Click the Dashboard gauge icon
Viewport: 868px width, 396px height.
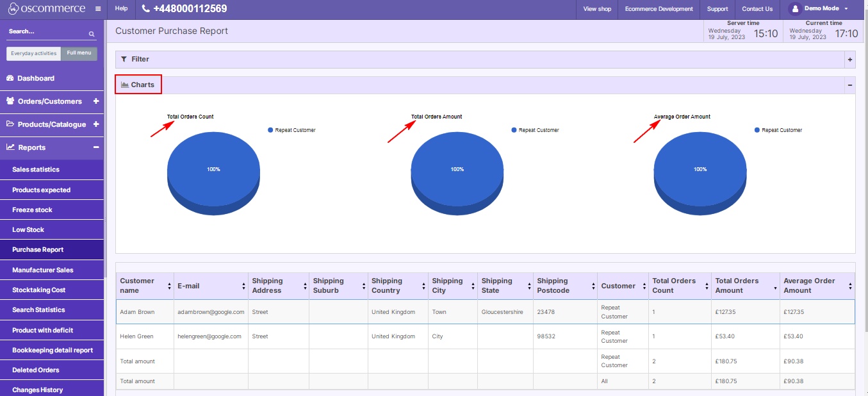pos(10,78)
